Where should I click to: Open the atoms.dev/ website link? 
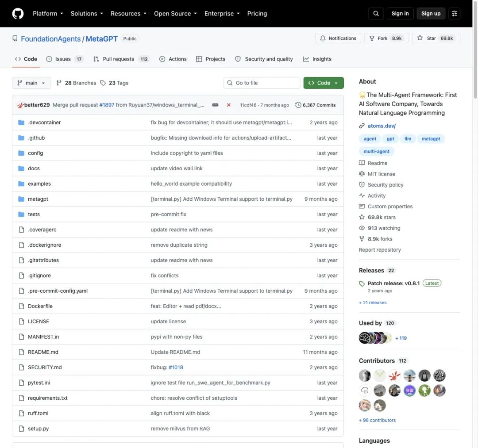[382, 126]
